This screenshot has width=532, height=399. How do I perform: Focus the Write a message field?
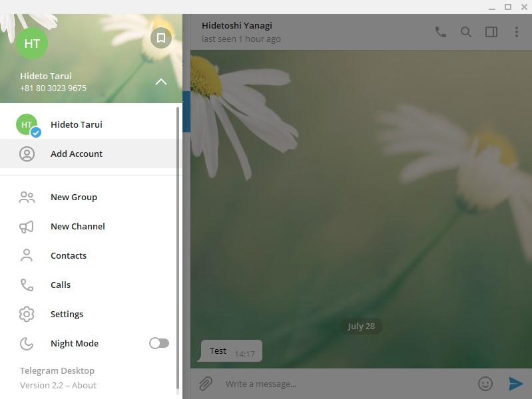[x=346, y=384]
